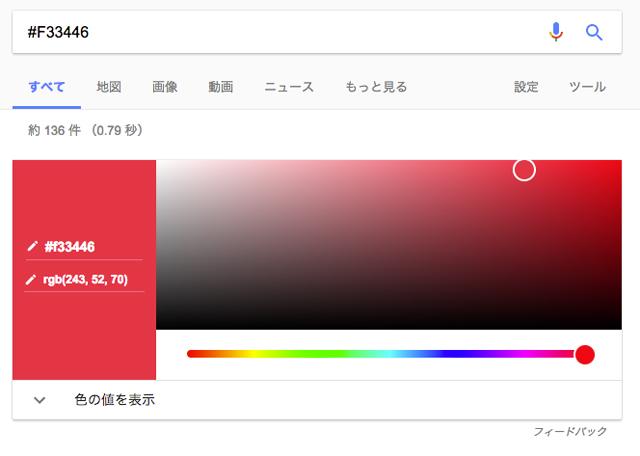Screen dimensions: 640x456
Task: Click the hue slider red handle
Action: pos(584,354)
